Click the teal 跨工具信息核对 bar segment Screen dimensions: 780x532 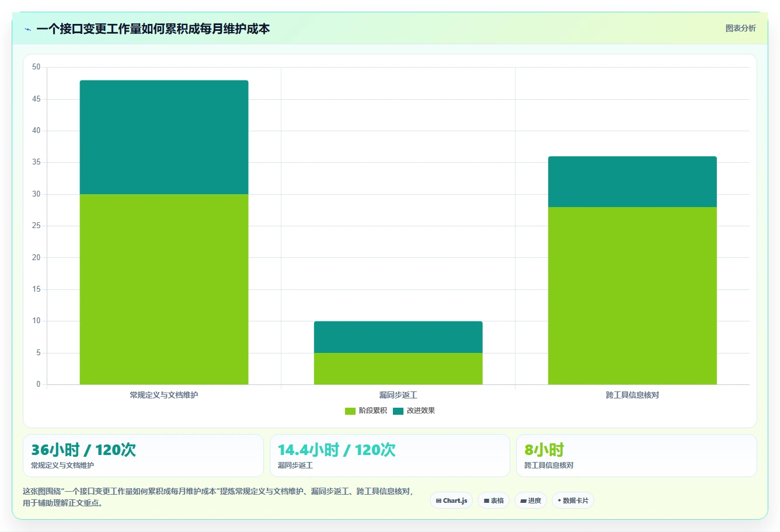(x=632, y=181)
